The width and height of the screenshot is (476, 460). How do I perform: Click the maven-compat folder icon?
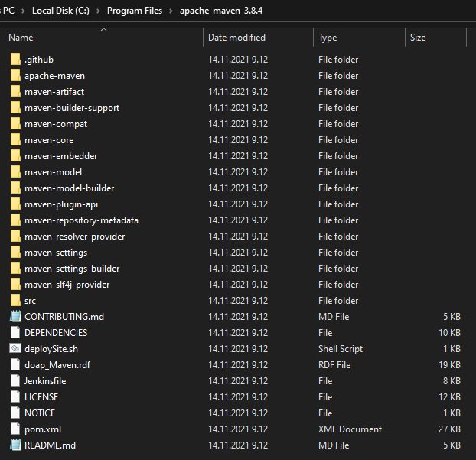pos(15,123)
